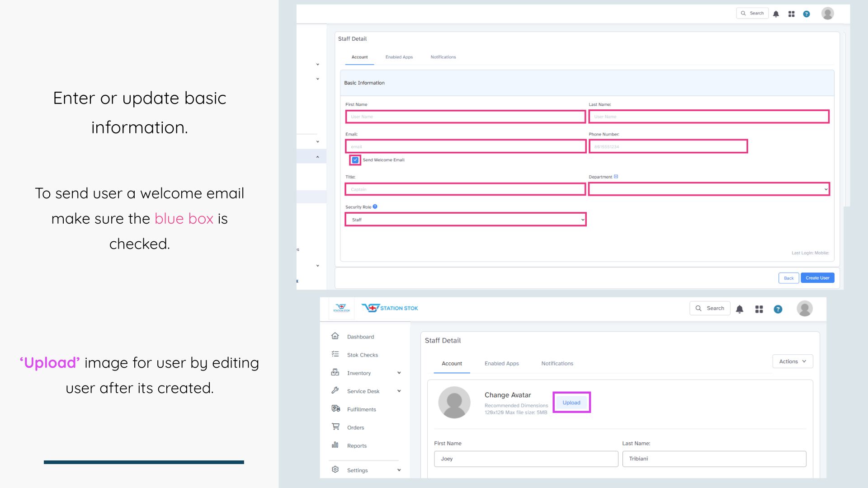Open Notifications tab in lower Staff Detail
Image resolution: width=868 pixels, height=488 pixels.
click(x=557, y=363)
